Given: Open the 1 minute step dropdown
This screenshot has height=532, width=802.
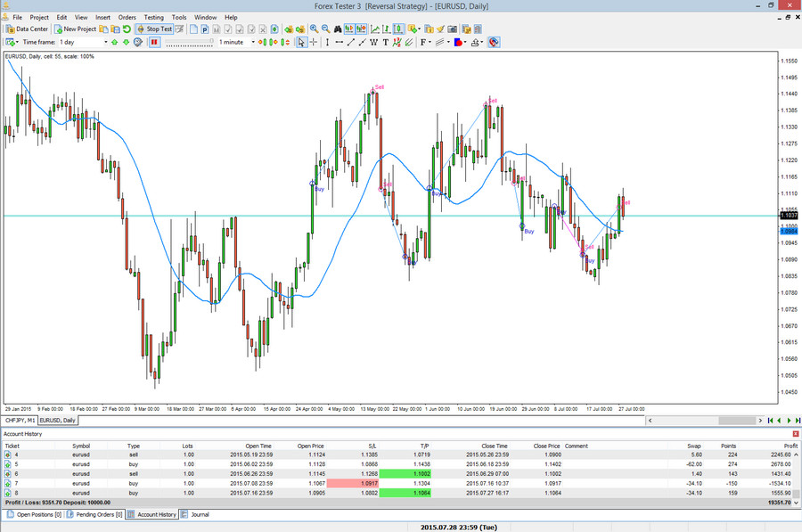Looking at the screenshot, I should point(253,42).
